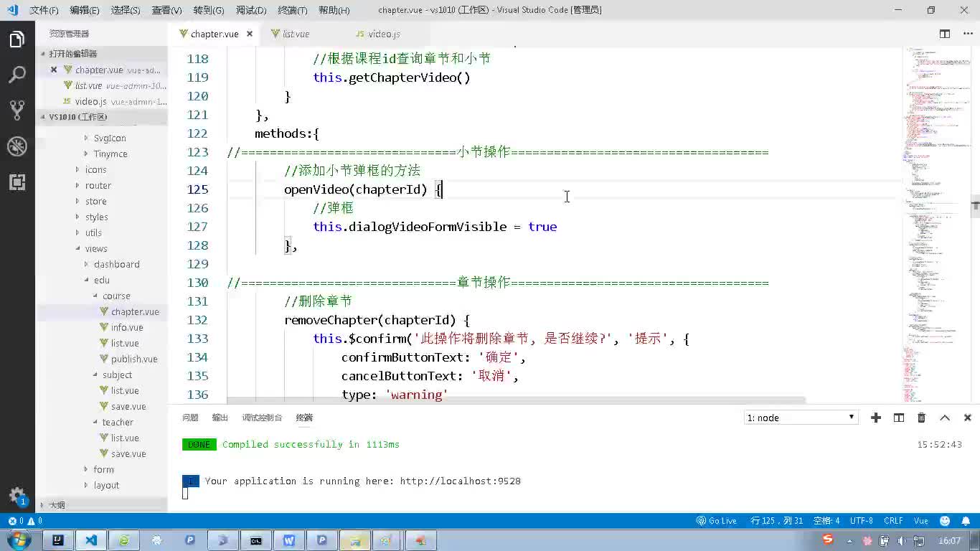Change encoding via UTF-8 status item
Viewport: 980px width, 551px height.
pyautogui.click(x=861, y=521)
